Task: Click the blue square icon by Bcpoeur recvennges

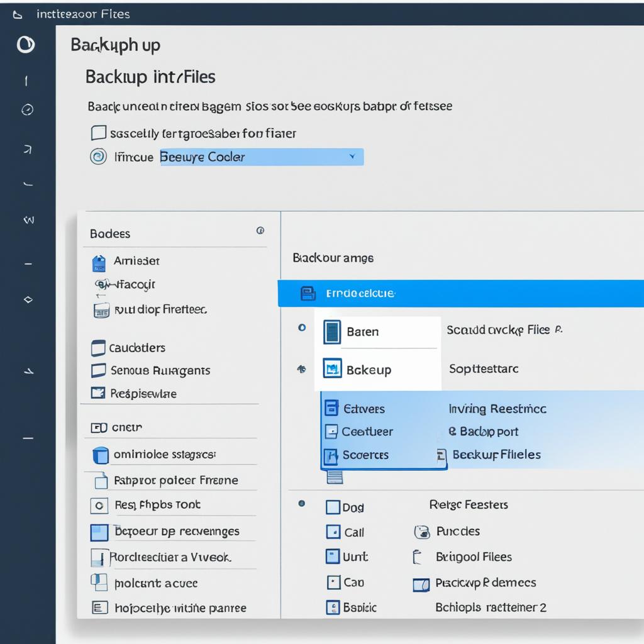Action: [x=99, y=532]
